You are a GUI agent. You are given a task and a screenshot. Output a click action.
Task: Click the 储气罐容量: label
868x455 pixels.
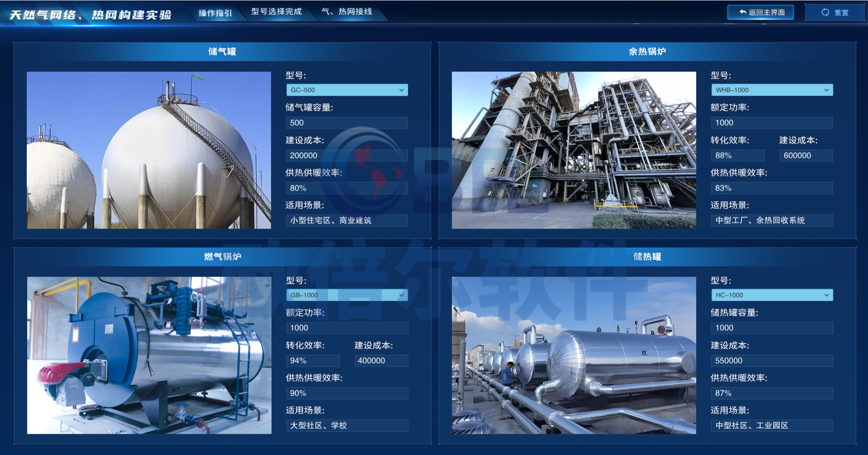point(309,108)
